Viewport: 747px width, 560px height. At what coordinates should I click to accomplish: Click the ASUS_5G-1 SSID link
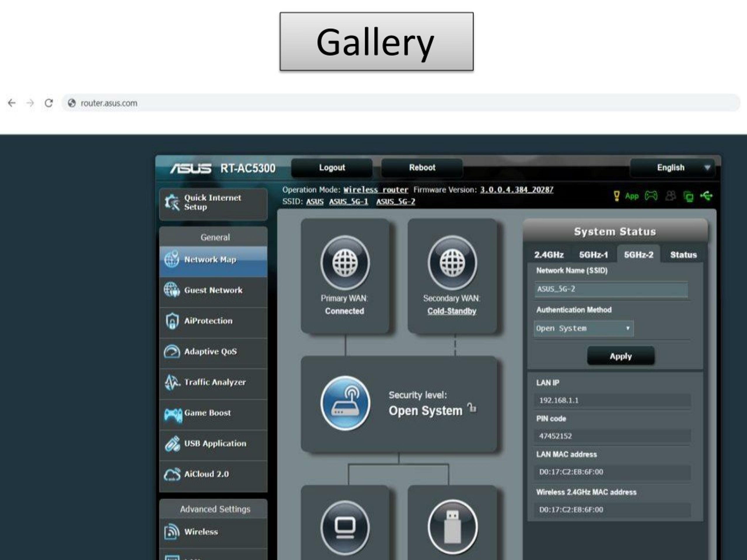(348, 202)
